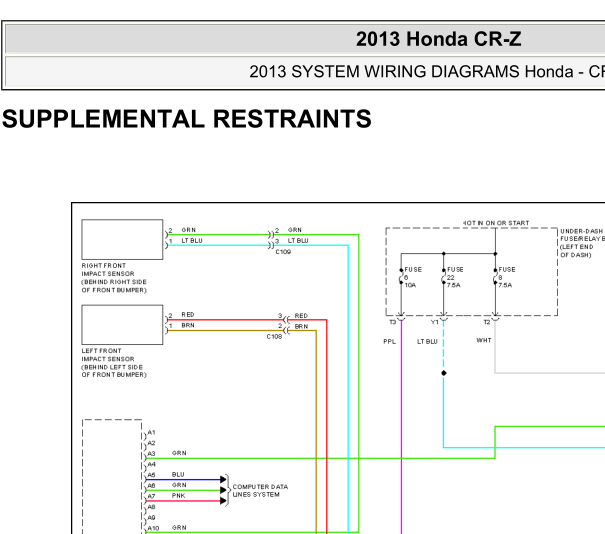Click pin label "A7"
605x534 pixels.
coord(151,496)
